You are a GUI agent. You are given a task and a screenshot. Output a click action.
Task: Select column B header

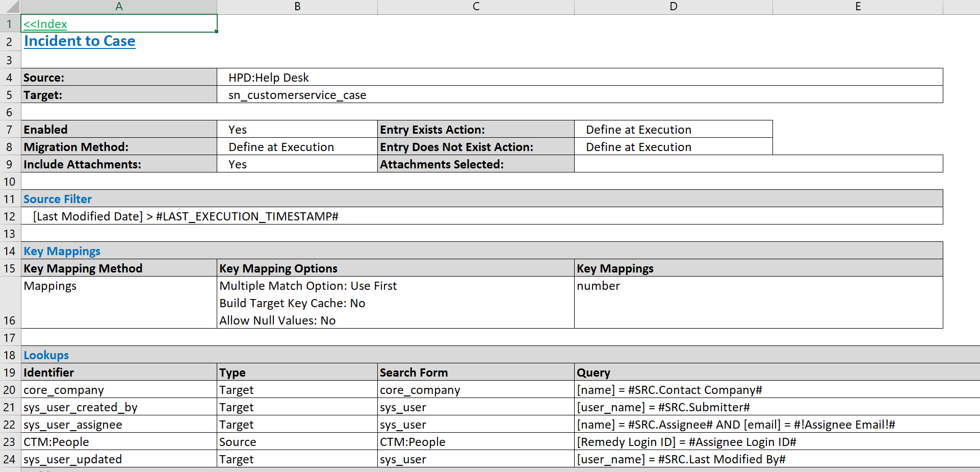coord(297,7)
